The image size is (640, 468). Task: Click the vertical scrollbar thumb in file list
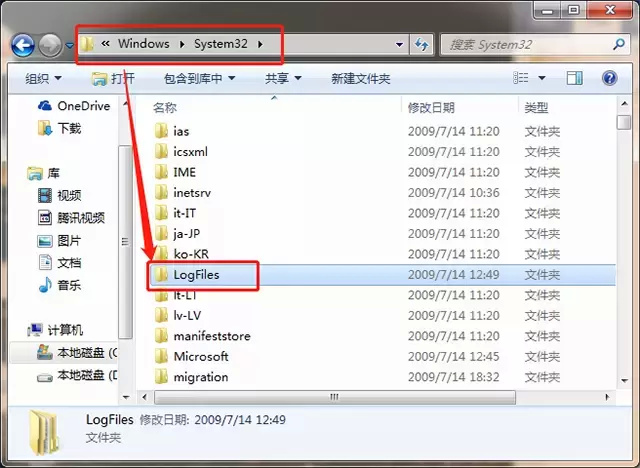pyautogui.click(x=624, y=122)
